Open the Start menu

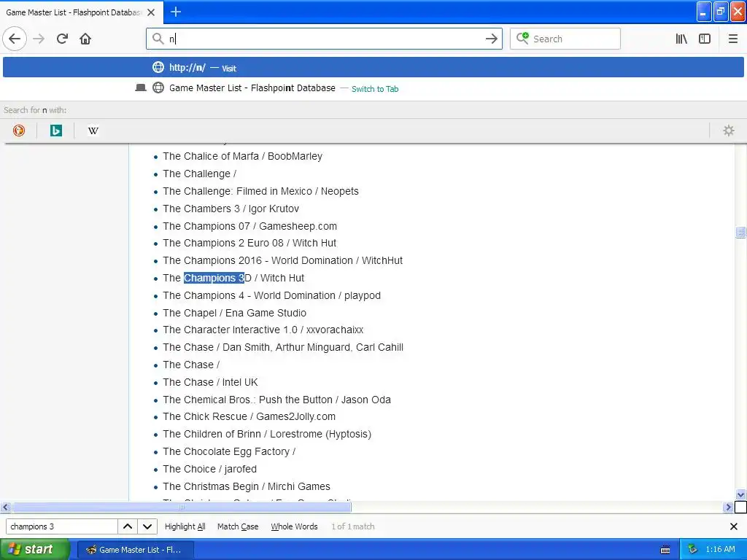pos(35,549)
